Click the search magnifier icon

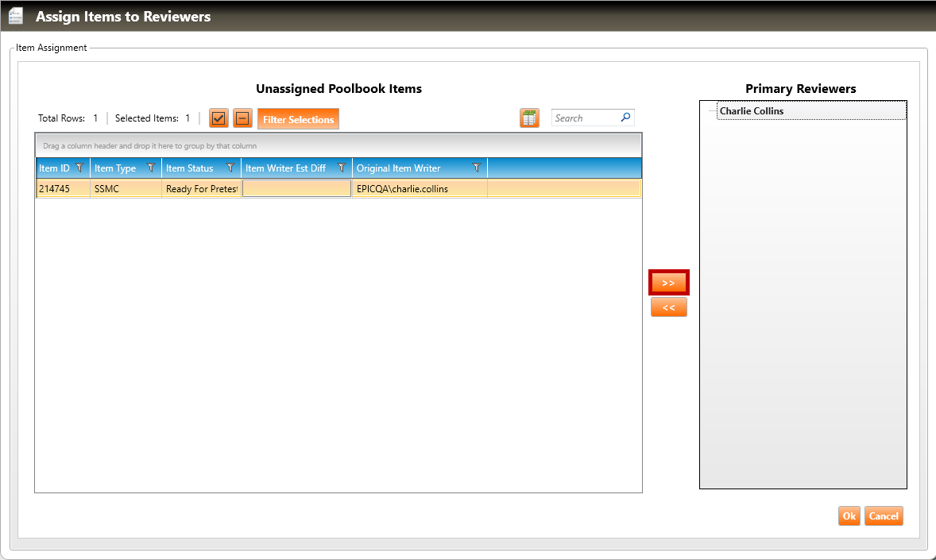[625, 118]
